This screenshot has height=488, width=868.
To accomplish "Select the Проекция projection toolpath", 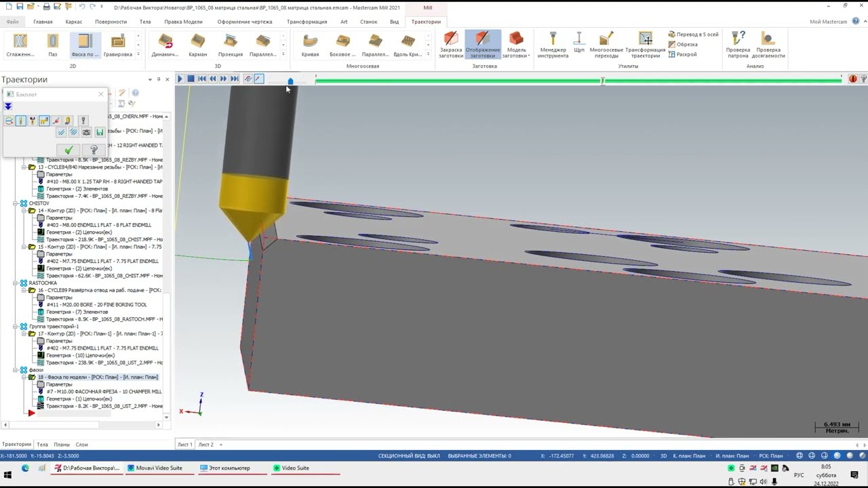I will 231,45.
